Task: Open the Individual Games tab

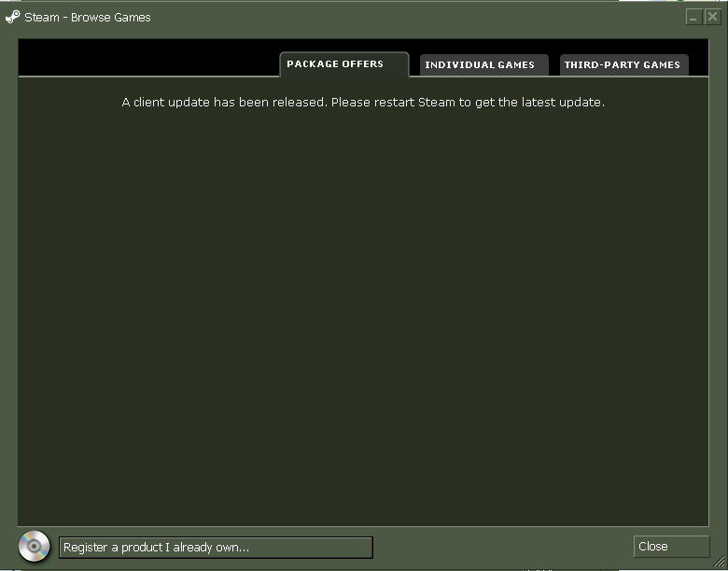Action: (483, 65)
